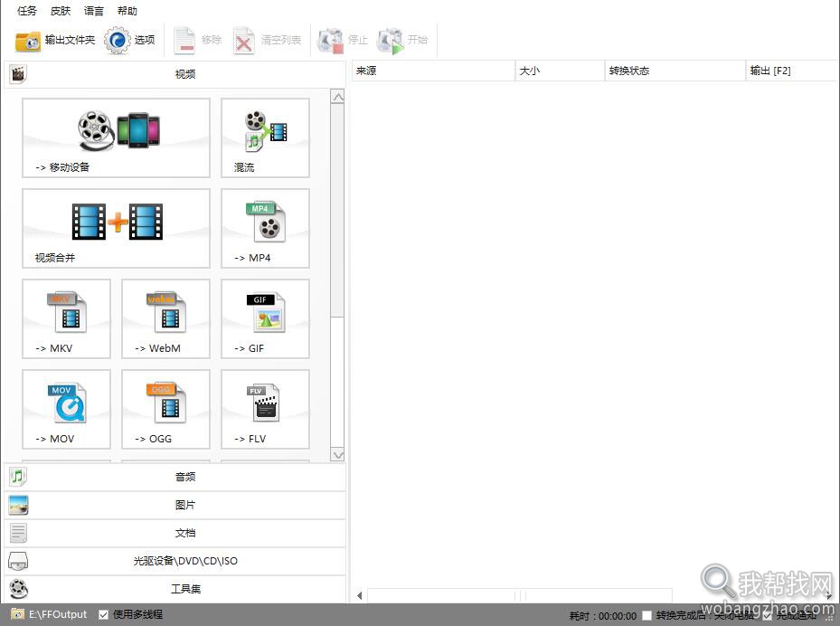Viewport: 840px width, 626px height.
Task: Choose convert to WebM tile
Action: [166, 319]
